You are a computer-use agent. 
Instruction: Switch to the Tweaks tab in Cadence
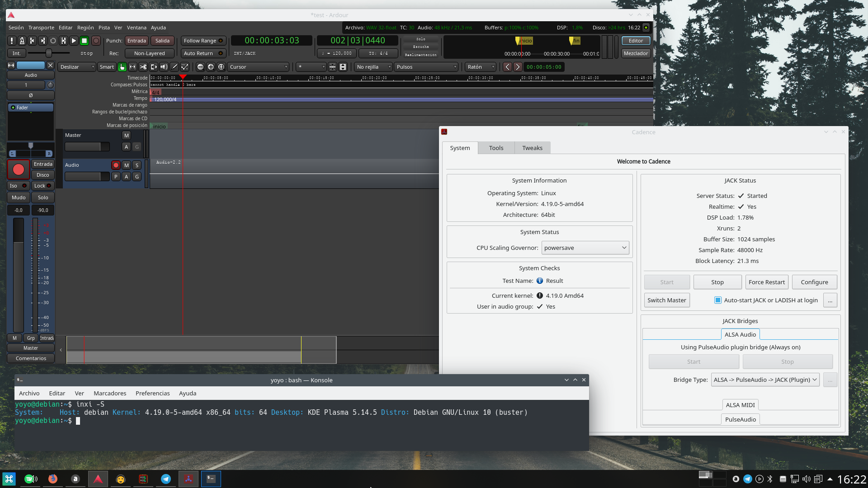(532, 148)
